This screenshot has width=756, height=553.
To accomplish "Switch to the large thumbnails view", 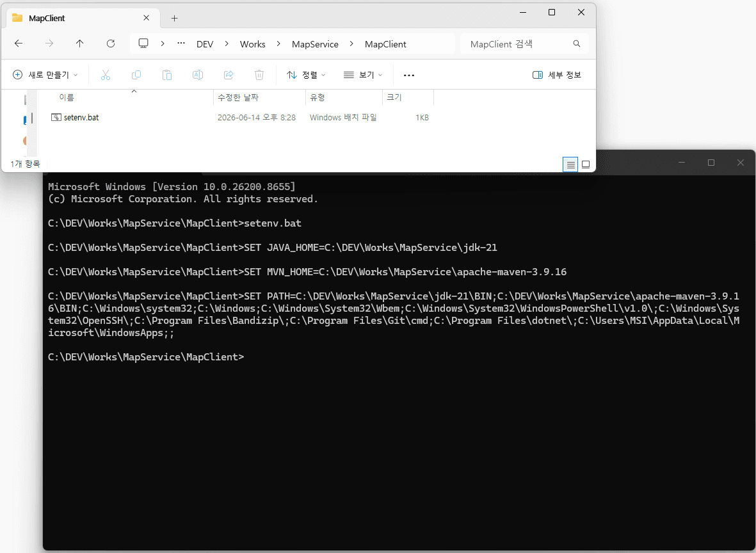I will [x=586, y=164].
